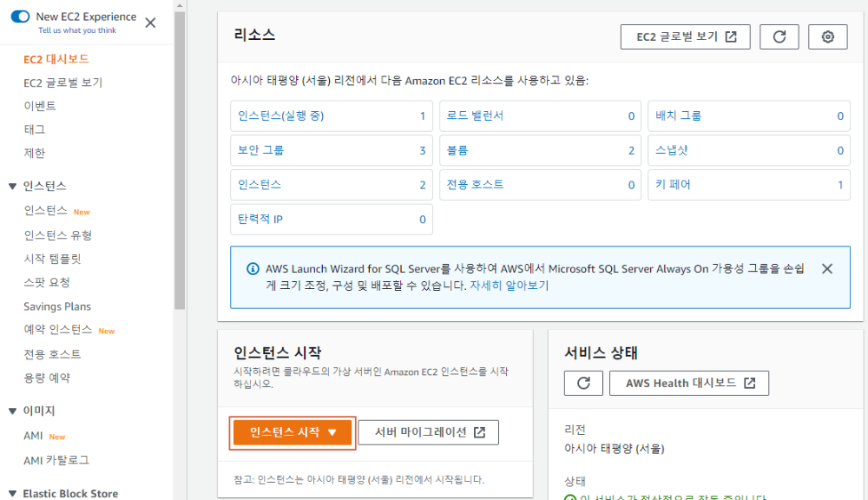868x500 pixels.
Task: Go to 태그 in sidebar
Action: [35, 129]
